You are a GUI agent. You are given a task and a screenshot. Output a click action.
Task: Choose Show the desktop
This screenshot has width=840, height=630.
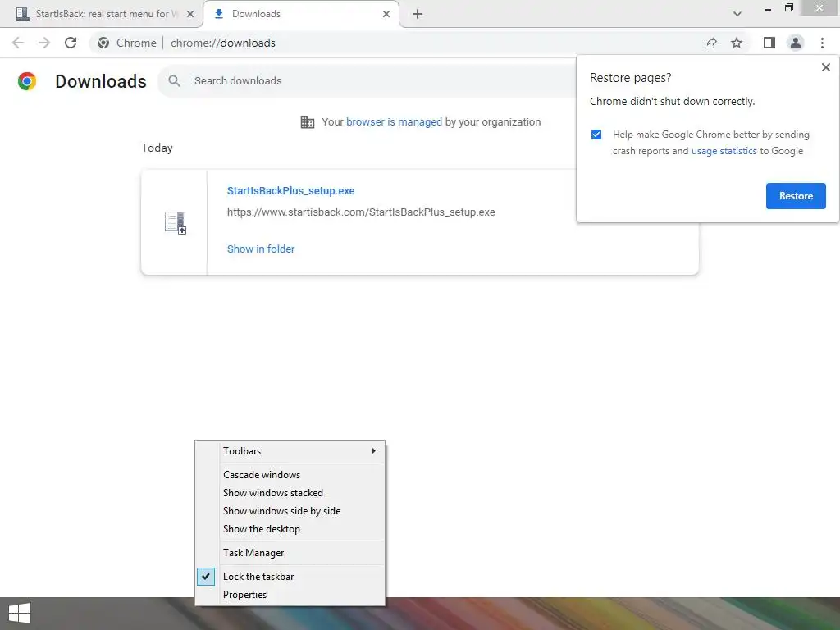click(x=290, y=529)
